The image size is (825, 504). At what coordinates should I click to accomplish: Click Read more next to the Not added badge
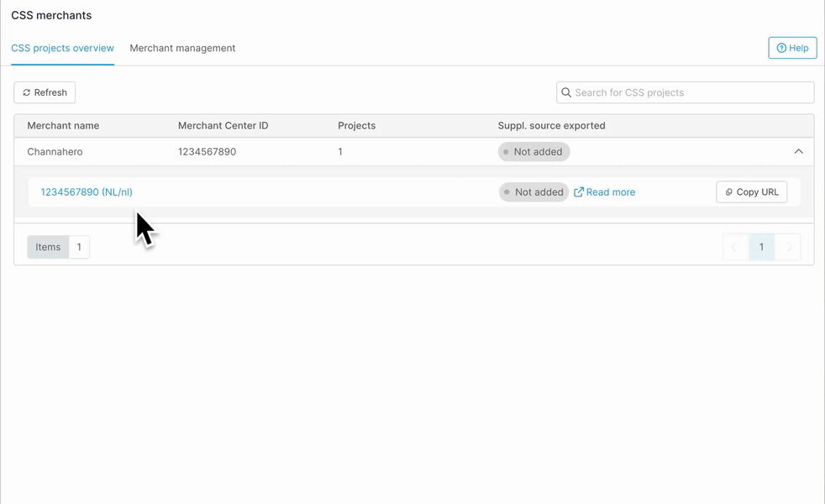click(611, 192)
